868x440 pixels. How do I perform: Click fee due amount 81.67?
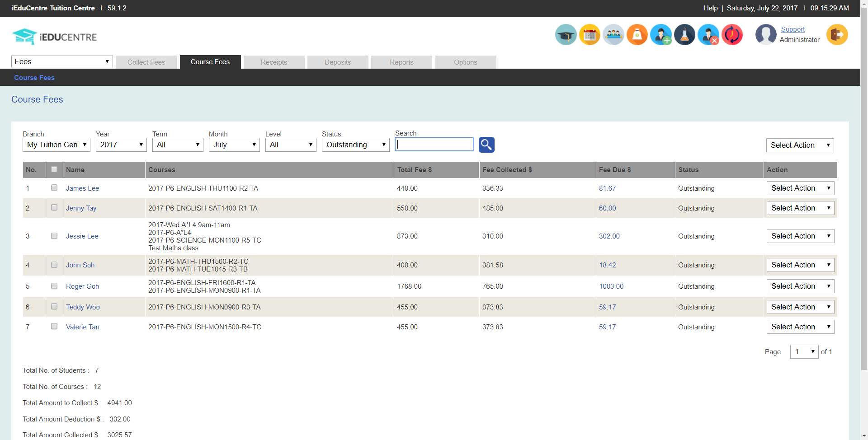(607, 188)
